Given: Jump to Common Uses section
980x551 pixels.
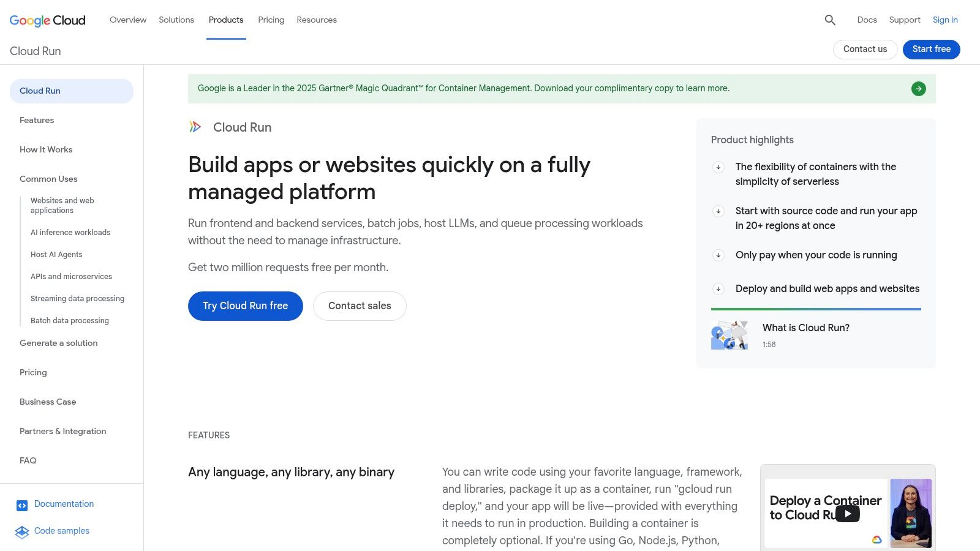Looking at the screenshot, I should pyautogui.click(x=48, y=179).
